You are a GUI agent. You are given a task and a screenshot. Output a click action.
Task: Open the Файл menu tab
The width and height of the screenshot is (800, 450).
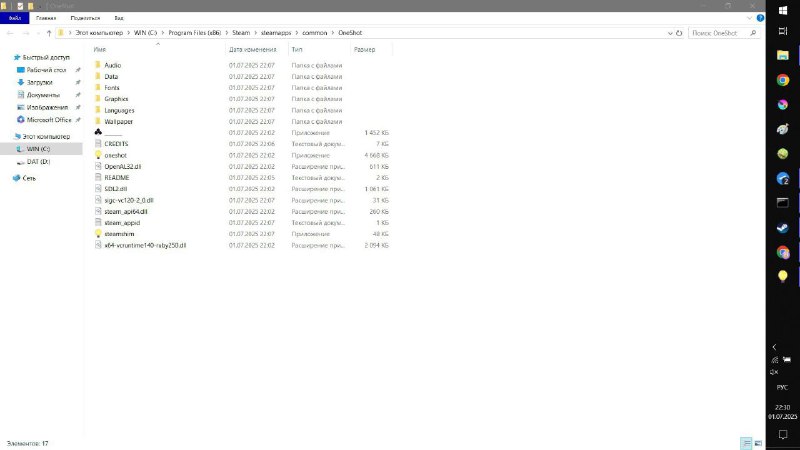click(x=15, y=18)
